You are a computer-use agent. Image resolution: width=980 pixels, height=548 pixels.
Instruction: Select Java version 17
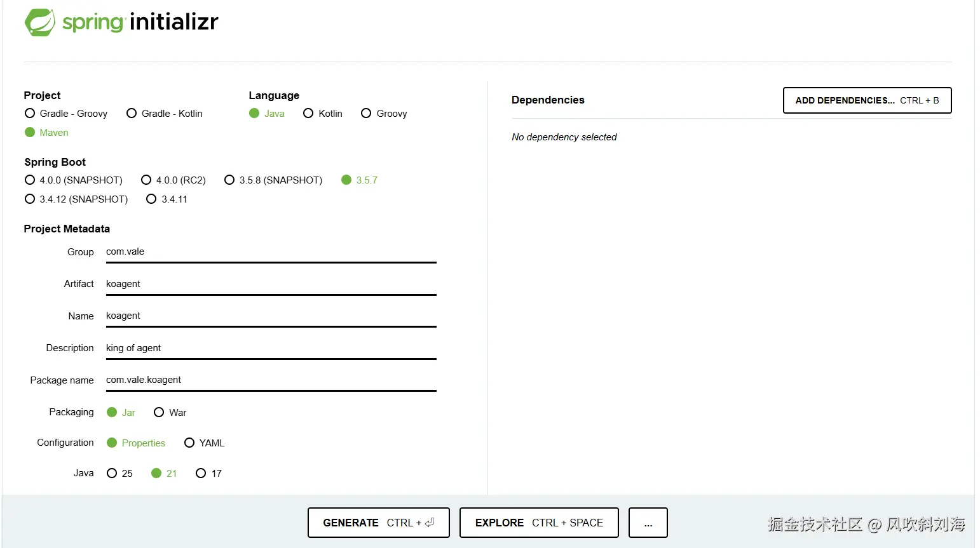click(208, 474)
